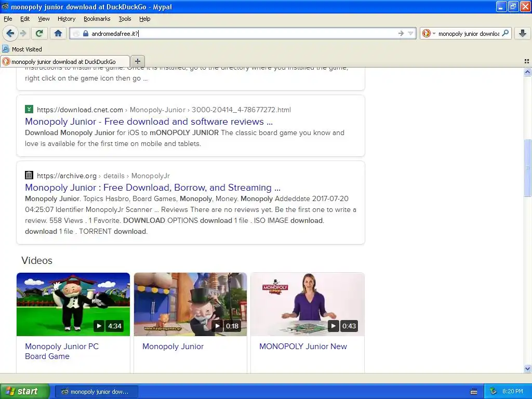The image size is (532, 399).
Task: Go back with the Back arrow button
Action: point(10,33)
